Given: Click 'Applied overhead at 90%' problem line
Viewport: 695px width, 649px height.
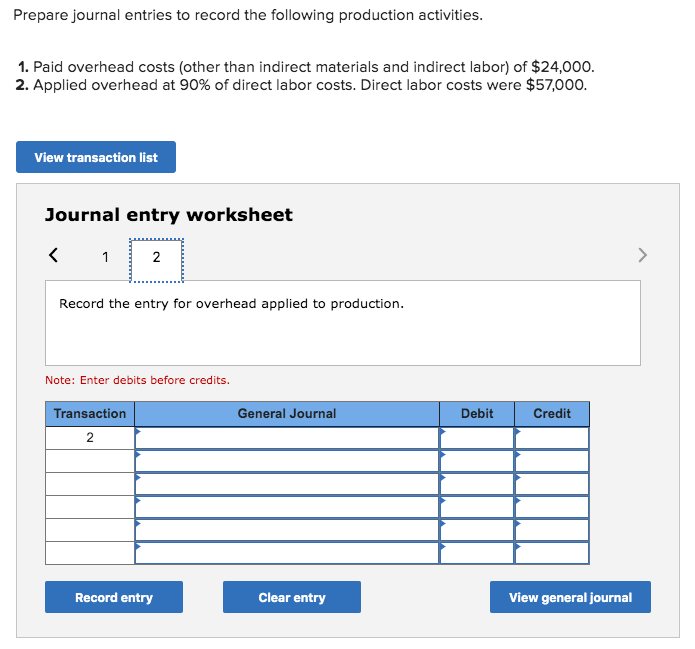Looking at the screenshot, I should coord(301,85).
